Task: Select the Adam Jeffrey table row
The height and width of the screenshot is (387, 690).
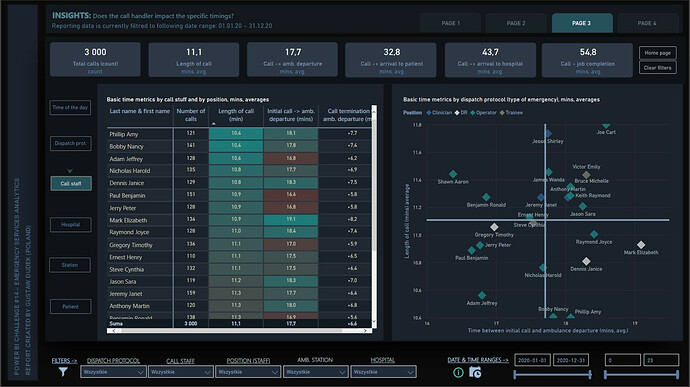Action: point(239,158)
